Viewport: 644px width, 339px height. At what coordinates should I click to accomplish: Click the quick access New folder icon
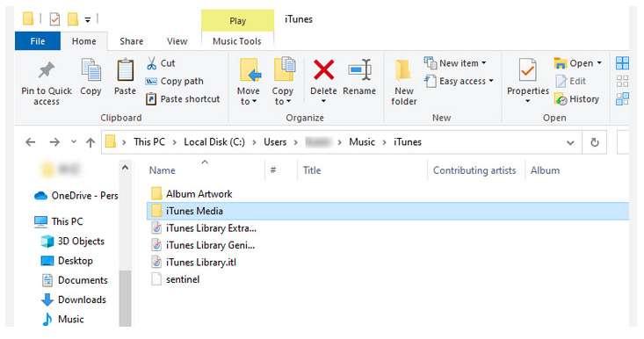point(73,18)
